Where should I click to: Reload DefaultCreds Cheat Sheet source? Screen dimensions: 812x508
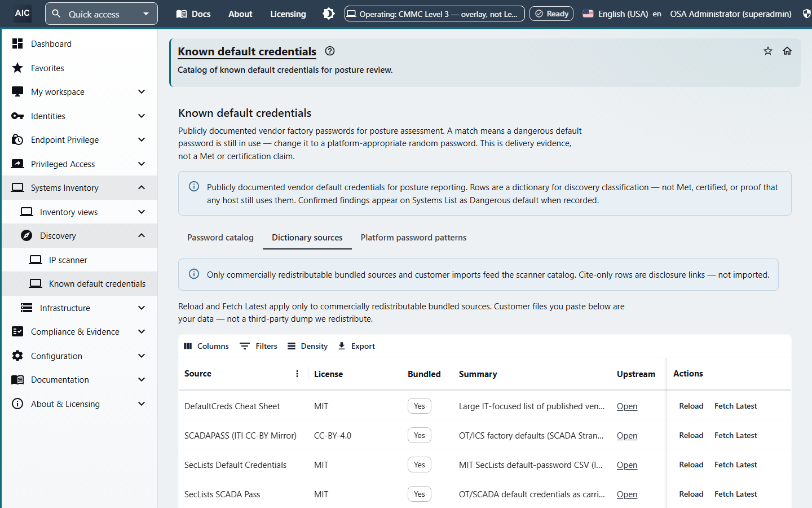point(691,406)
